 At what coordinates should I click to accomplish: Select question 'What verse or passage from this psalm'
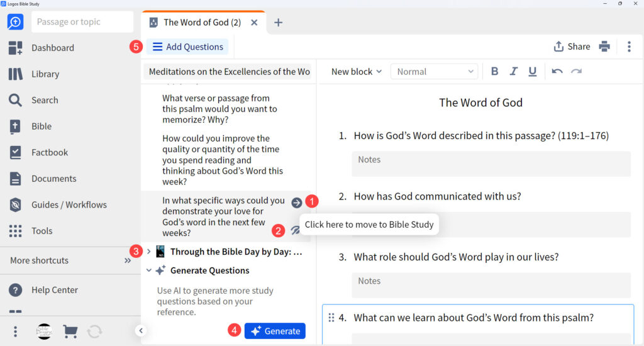click(x=219, y=109)
